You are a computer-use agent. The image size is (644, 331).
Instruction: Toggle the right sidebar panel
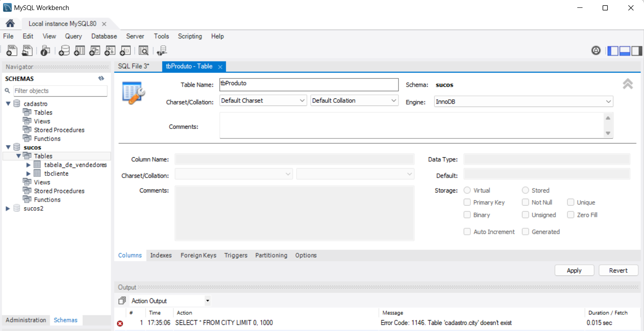coord(637,51)
